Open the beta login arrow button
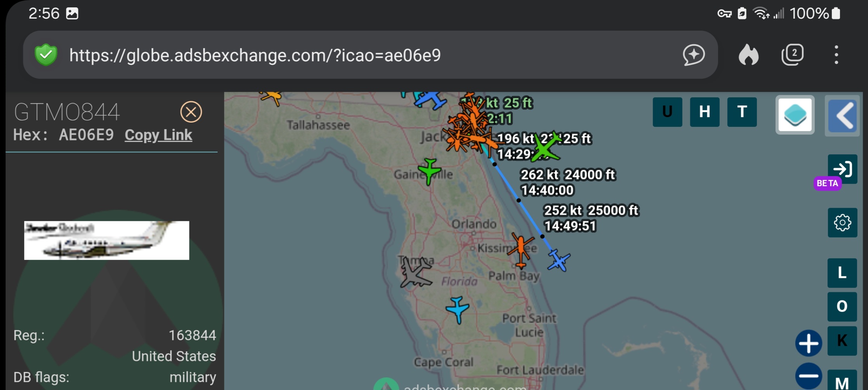Image resolution: width=868 pixels, height=390 pixels. click(842, 169)
